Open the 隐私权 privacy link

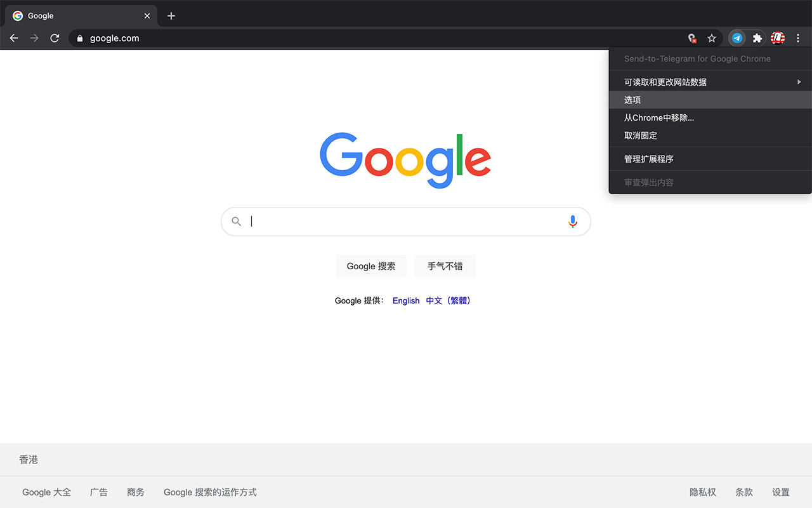(x=702, y=492)
